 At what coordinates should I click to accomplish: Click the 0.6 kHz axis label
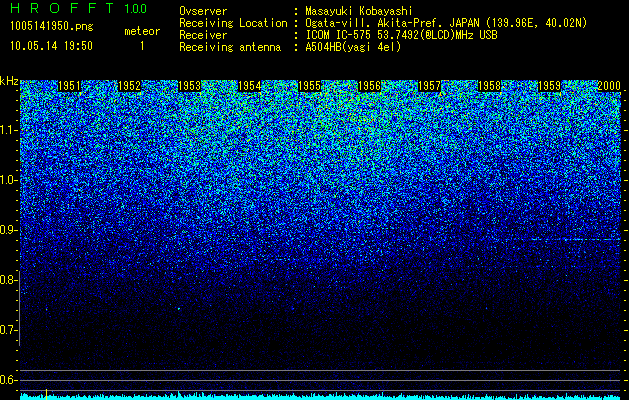point(8,380)
